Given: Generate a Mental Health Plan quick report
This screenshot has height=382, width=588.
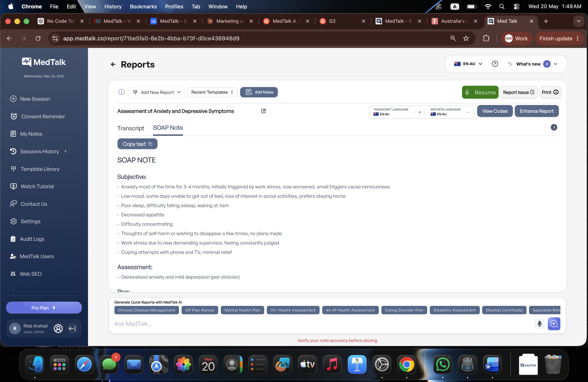Looking at the screenshot, I should 242,310.
